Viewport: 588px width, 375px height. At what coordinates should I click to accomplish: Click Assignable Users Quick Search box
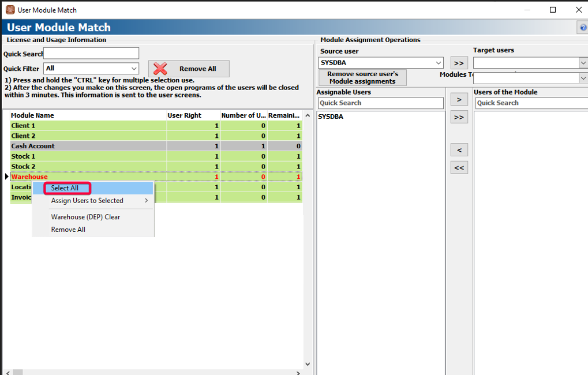380,103
